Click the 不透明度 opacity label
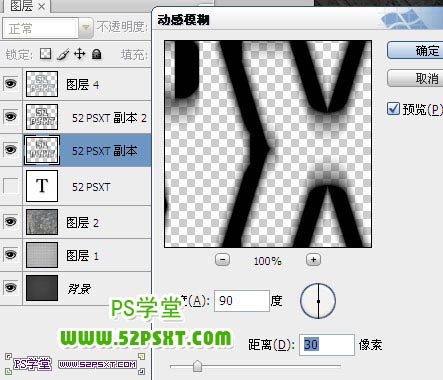 coord(122,27)
